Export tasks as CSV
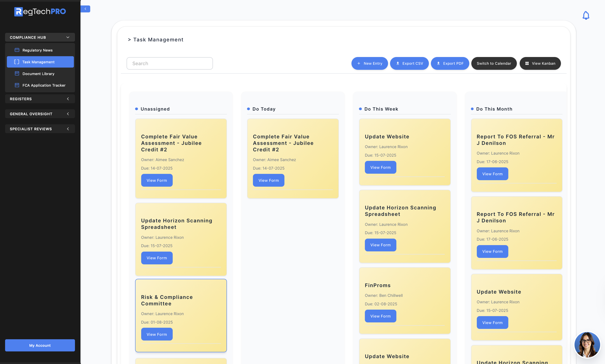605x364 pixels. click(409, 63)
